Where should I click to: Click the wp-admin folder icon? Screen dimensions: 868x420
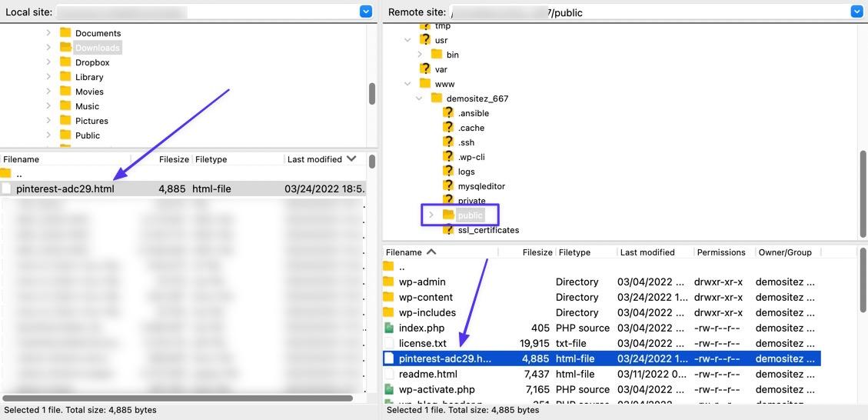[x=389, y=282]
